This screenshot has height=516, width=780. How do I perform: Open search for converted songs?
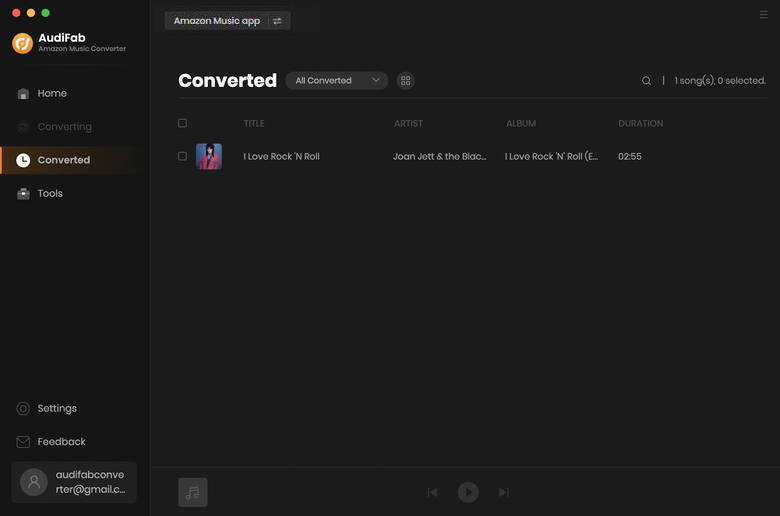(646, 81)
